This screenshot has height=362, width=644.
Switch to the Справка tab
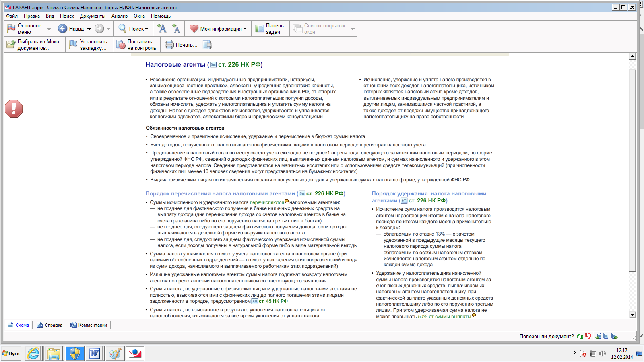50,325
